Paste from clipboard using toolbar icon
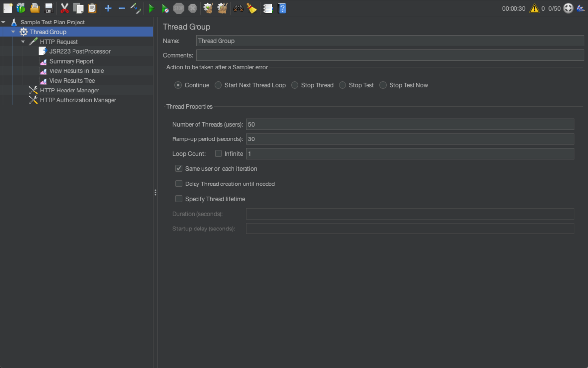This screenshot has width=588, height=368. tap(92, 8)
